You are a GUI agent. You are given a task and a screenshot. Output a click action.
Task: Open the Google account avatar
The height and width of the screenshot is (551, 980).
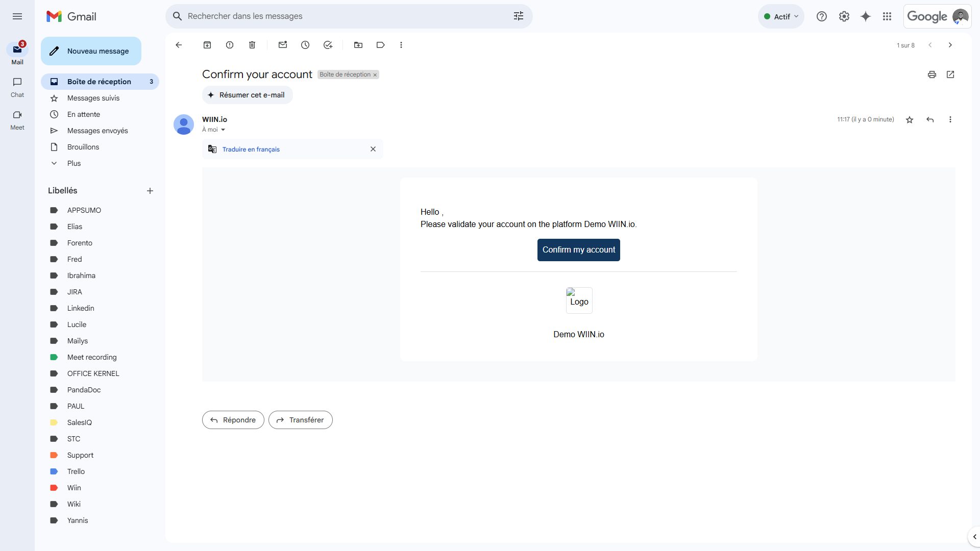click(x=960, y=16)
